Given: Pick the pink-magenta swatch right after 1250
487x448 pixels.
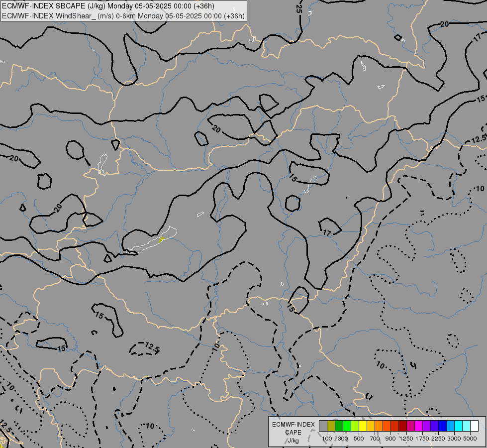Looking at the screenshot, I should (x=410, y=426).
